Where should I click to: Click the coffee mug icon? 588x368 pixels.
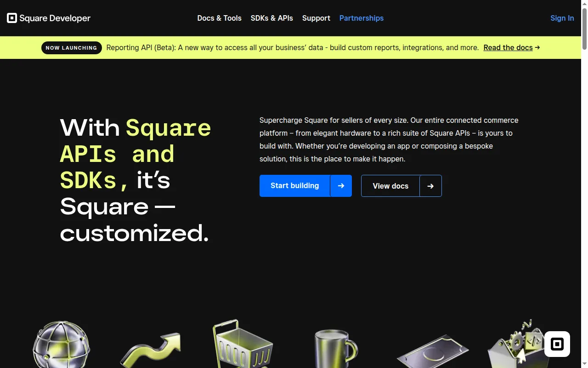[335, 349]
